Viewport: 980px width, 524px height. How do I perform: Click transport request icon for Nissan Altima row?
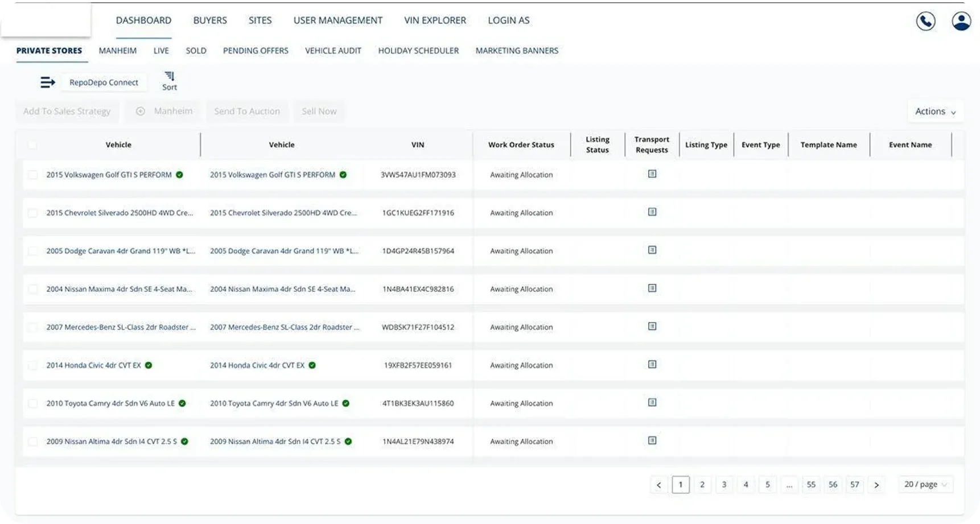[x=652, y=441]
